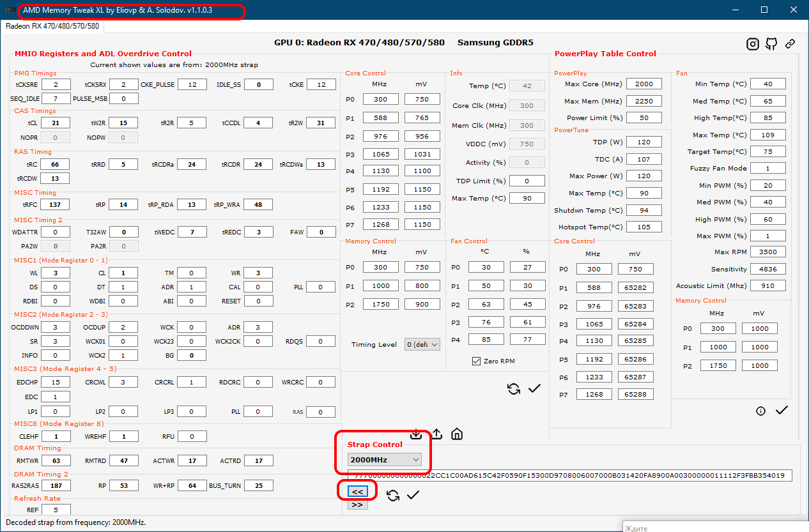Click the GPU 0: Radeon RX 470/480/570/580 heading
Image resolution: width=809 pixels, height=532 pixels.
pos(359,42)
